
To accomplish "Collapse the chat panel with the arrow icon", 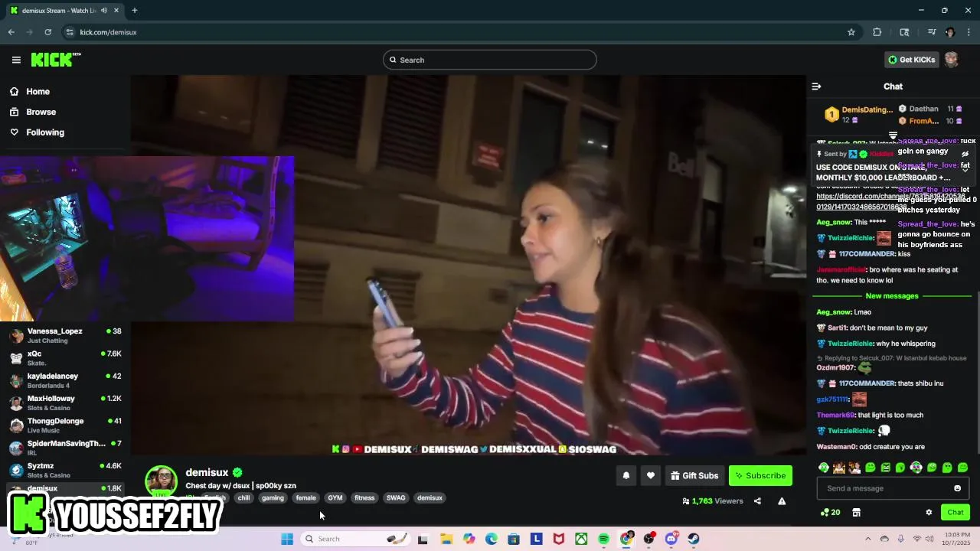I will pos(816,86).
